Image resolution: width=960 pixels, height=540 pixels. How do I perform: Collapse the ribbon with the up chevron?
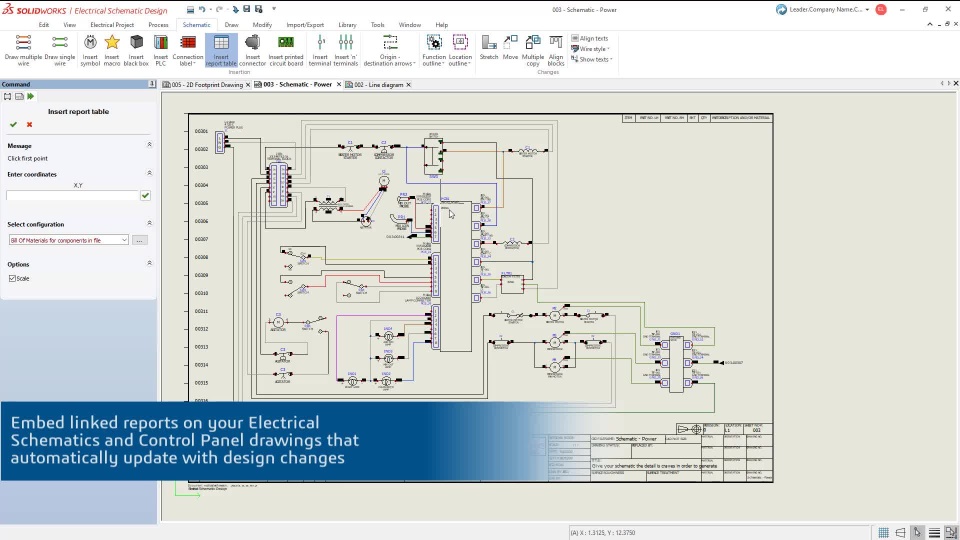[930, 24]
